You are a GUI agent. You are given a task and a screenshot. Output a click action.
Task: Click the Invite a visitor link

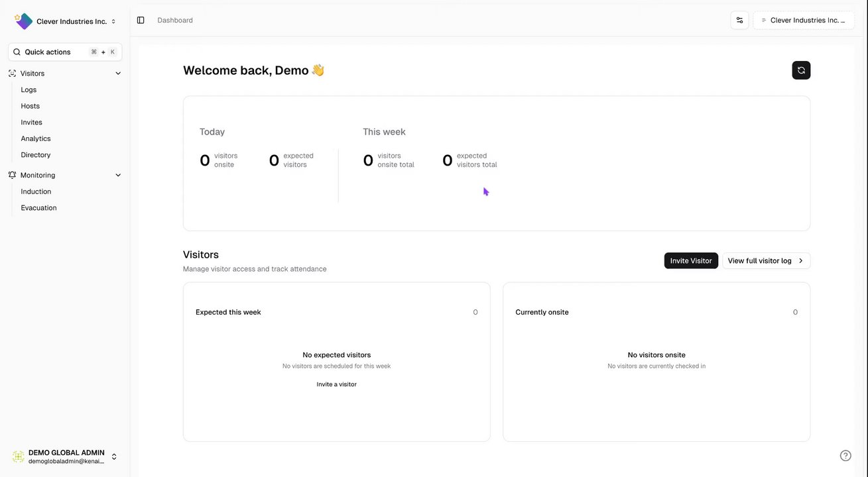[336, 385]
